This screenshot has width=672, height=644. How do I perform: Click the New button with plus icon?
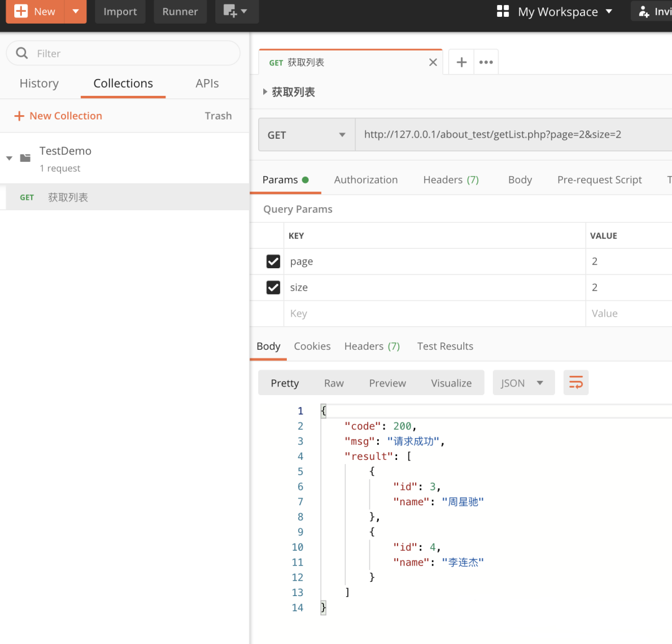pyautogui.click(x=35, y=11)
